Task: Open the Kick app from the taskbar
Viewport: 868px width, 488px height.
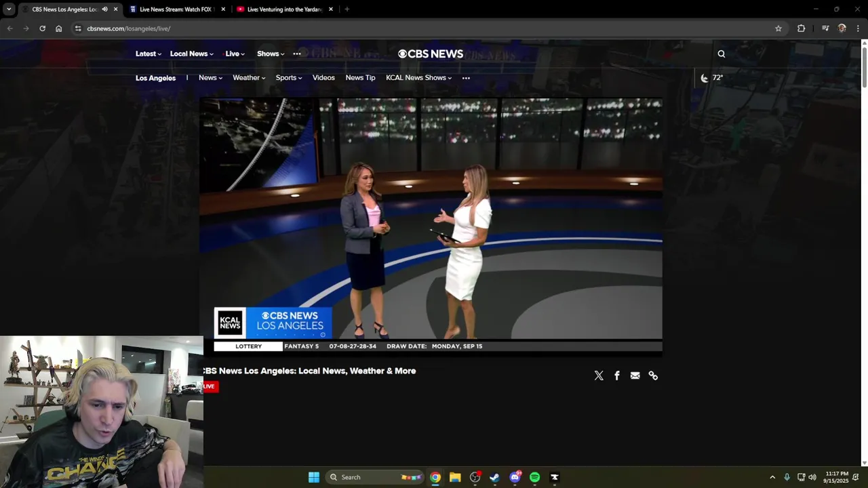Action: coord(554,477)
